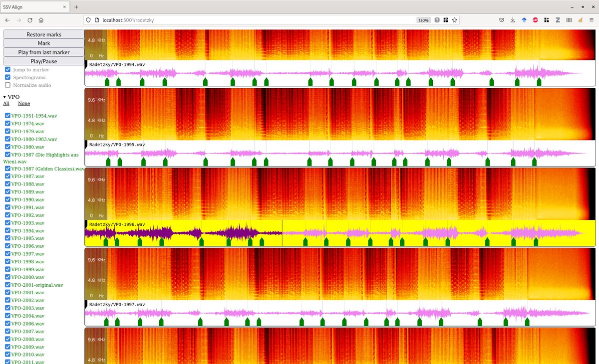Viewport: 599px width, 364px height.
Task: Disable the Spectrograms checkbox
Action: tap(7, 77)
